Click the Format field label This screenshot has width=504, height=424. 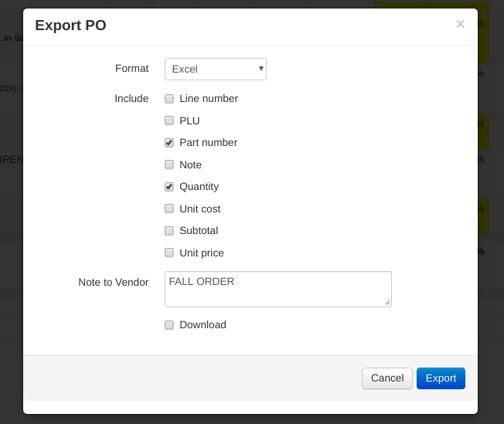click(x=131, y=68)
